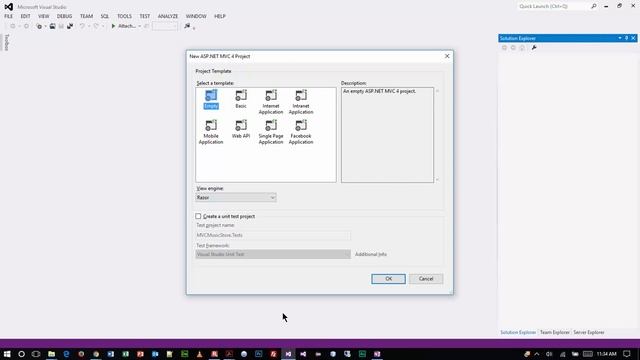Select the Facebook Application template
The width and height of the screenshot is (640, 360).
(301, 132)
